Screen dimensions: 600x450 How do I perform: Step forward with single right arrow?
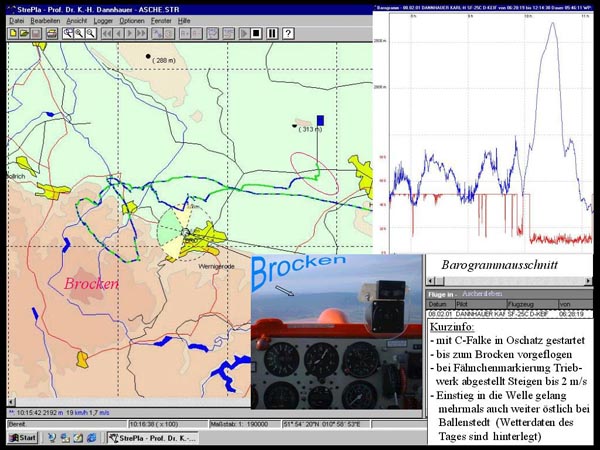click(x=130, y=34)
